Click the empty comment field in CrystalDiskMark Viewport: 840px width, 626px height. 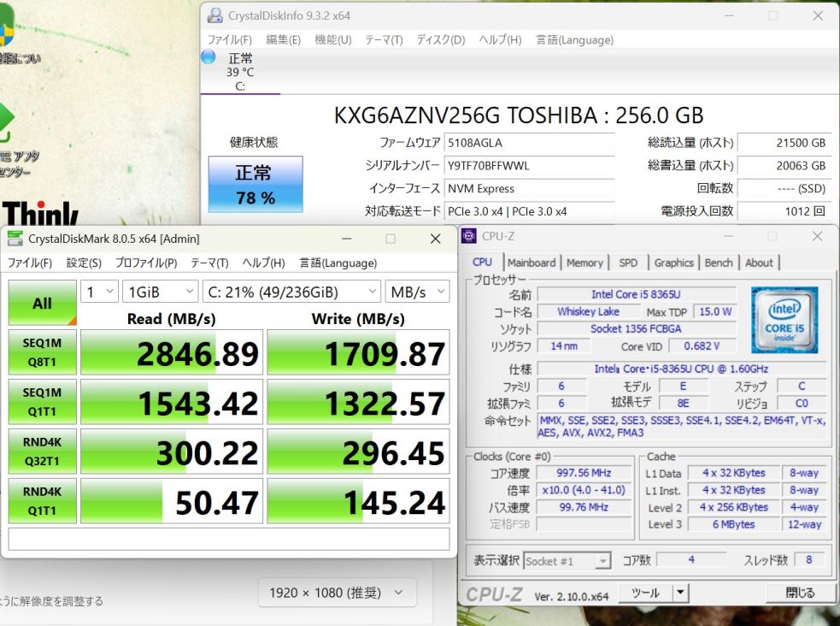(229, 539)
